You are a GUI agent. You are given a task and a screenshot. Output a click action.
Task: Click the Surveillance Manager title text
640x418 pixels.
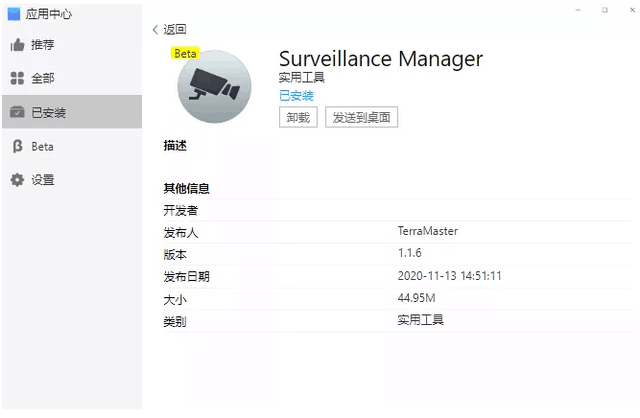point(380,58)
